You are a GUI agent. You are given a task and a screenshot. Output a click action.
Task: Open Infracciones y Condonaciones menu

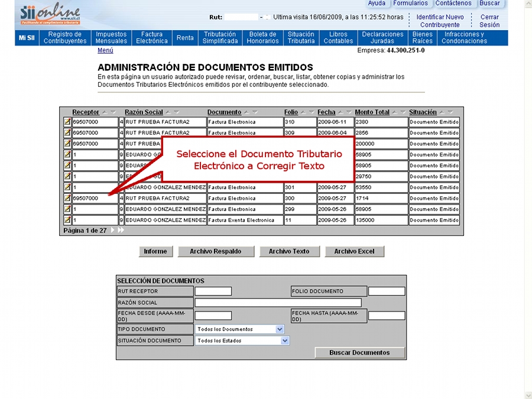(x=465, y=38)
